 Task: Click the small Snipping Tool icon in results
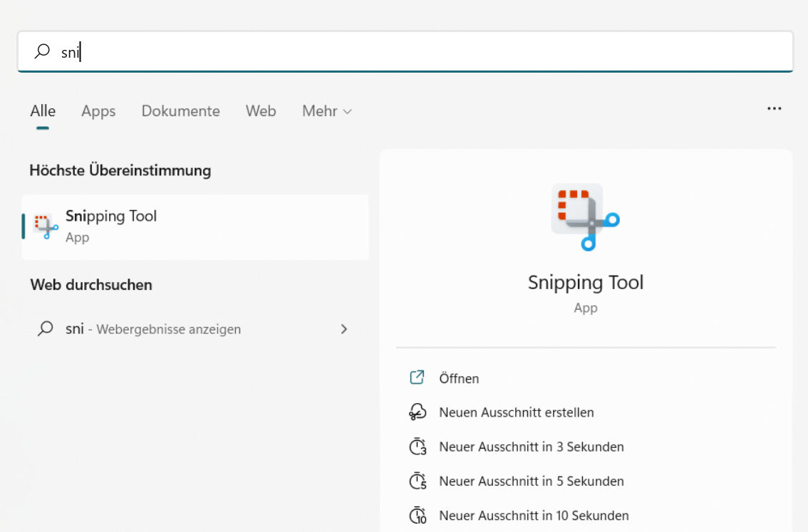coord(46,226)
